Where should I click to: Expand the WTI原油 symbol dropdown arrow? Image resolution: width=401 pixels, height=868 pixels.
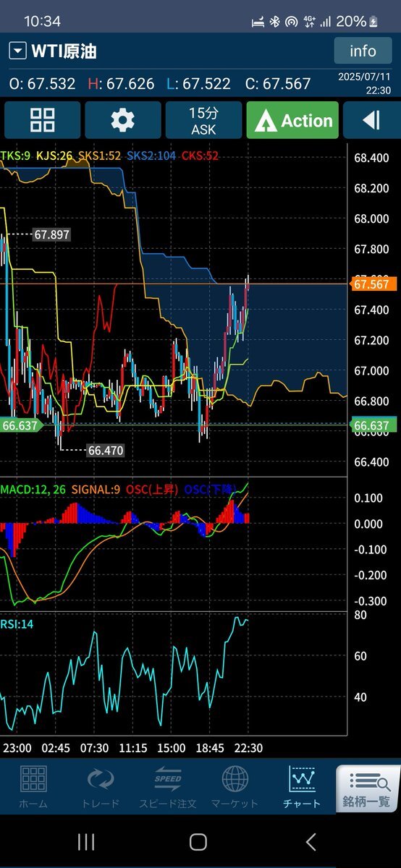pyautogui.click(x=17, y=51)
